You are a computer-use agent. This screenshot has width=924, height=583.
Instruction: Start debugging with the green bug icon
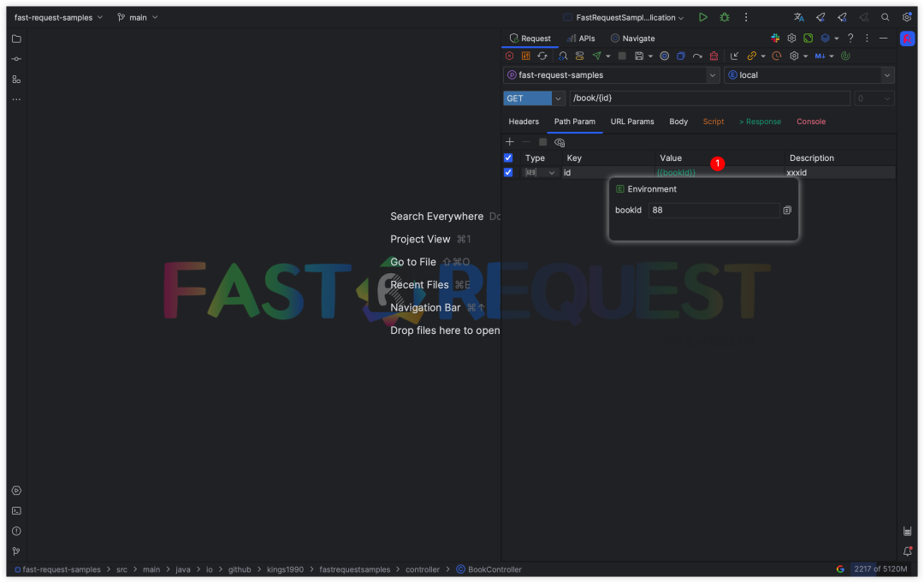(725, 17)
